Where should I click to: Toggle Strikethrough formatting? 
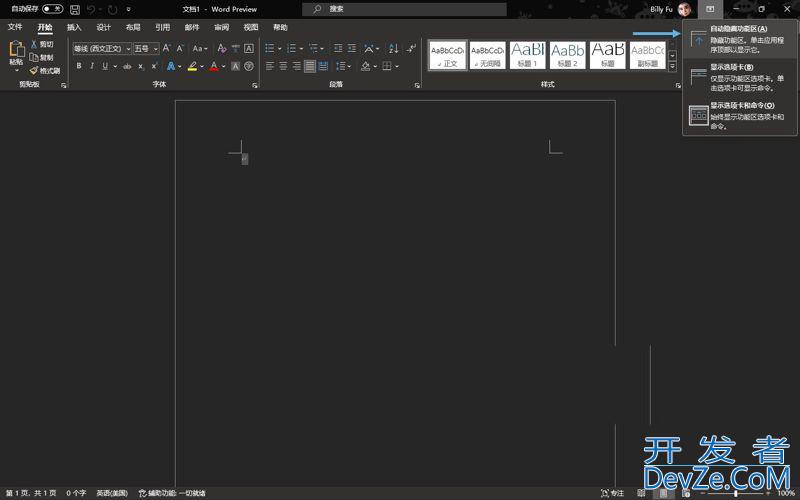pyautogui.click(x=127, y=66)
